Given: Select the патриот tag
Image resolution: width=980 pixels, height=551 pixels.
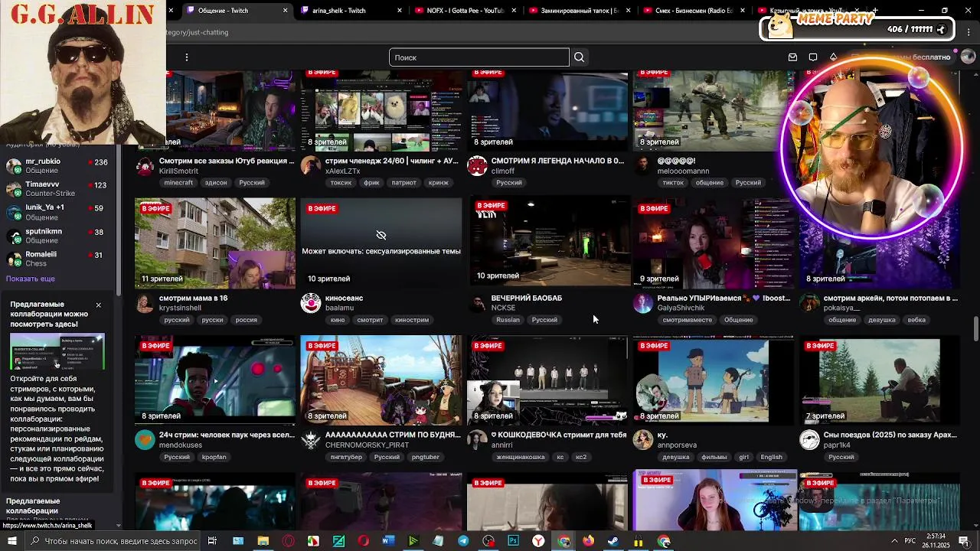Looking at the screenshot, I should [403, 183].
